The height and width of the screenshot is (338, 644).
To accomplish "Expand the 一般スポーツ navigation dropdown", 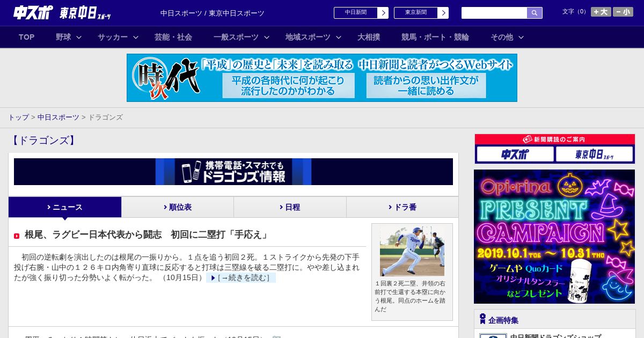I will (241, 37).
